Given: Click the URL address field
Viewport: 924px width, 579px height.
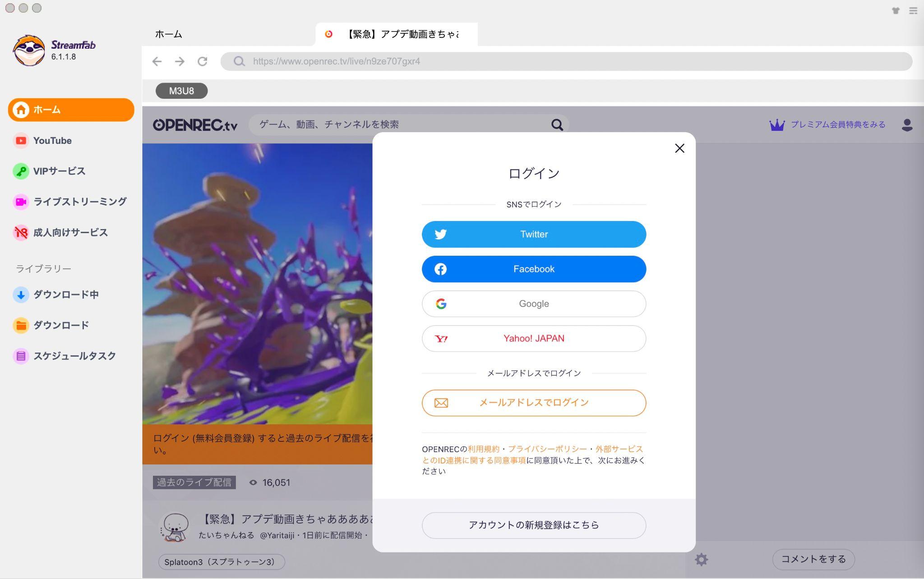Looking at the screenshot, I should [x=566, y=61].
